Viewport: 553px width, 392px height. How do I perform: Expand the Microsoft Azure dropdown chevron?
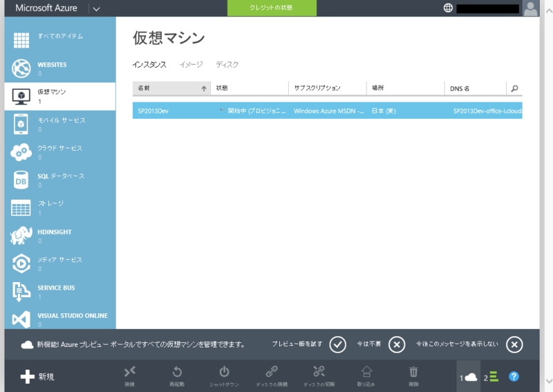pos(96,9)
